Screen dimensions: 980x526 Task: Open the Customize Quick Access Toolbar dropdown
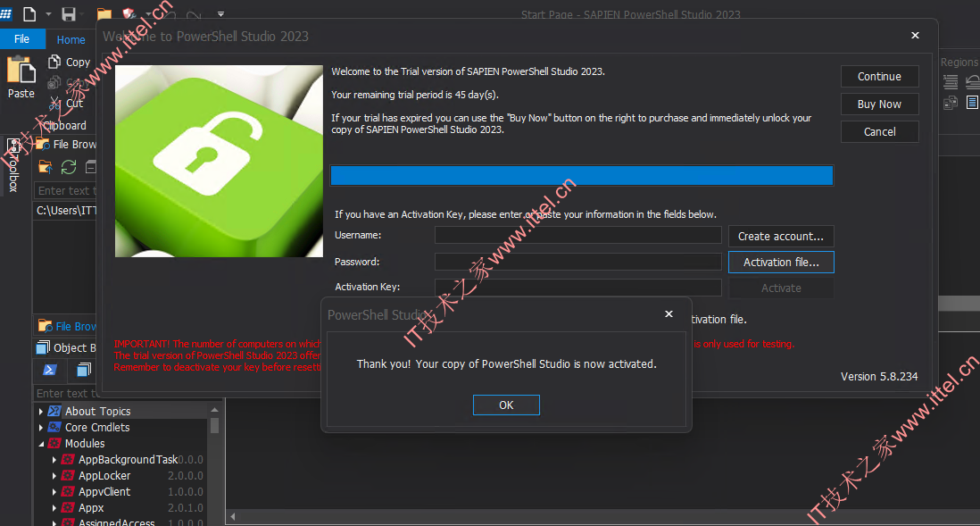[x=220, y=13]
